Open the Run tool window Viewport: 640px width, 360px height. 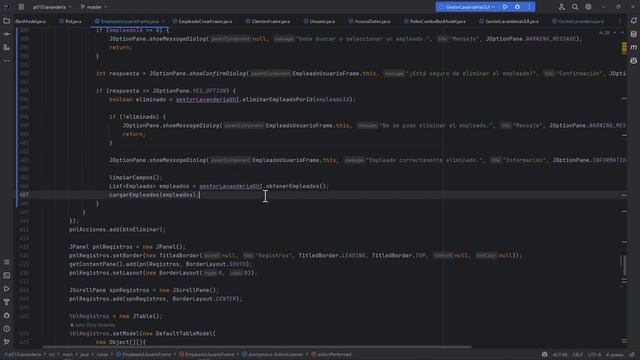pos(7,289)
